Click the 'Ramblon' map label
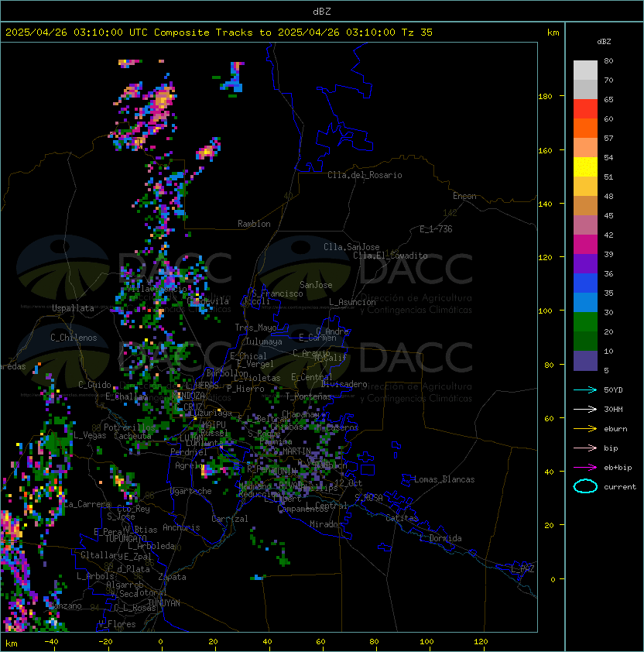 pos(254,224)
